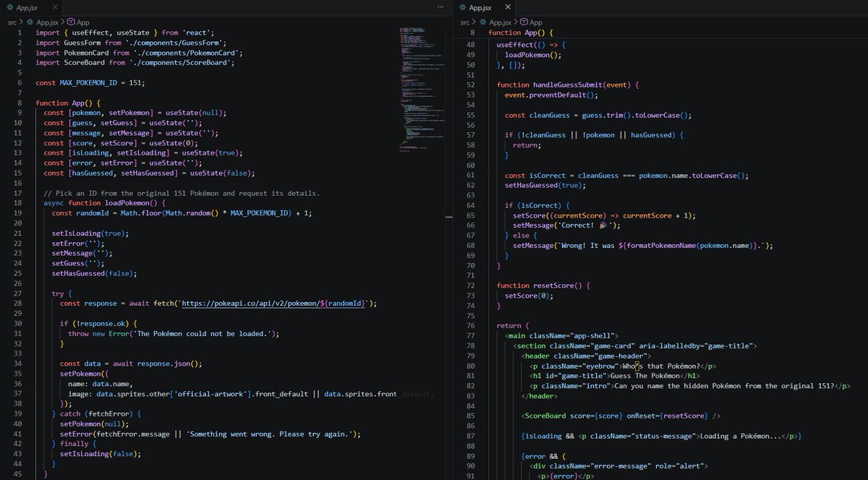Image resolution: width=868 pixels, height=480 pixels.
Task: Select the right editor's App.jsx tab
Action: [480, 7]
